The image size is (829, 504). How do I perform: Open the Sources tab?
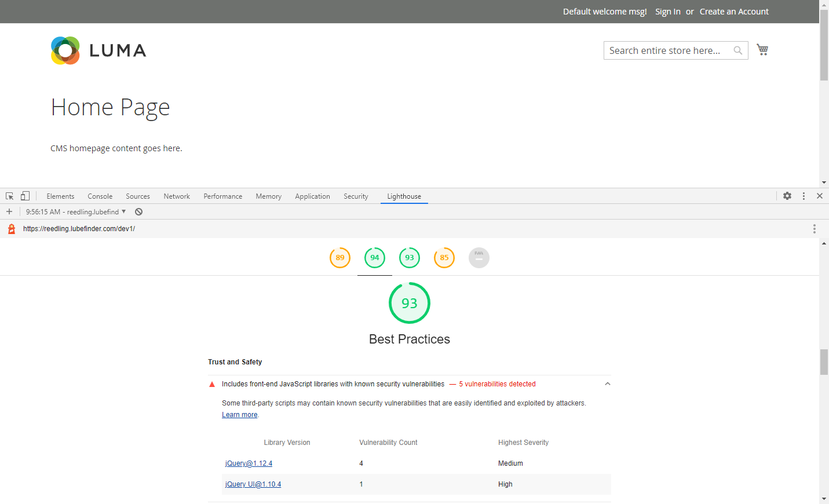click(138, 196)
